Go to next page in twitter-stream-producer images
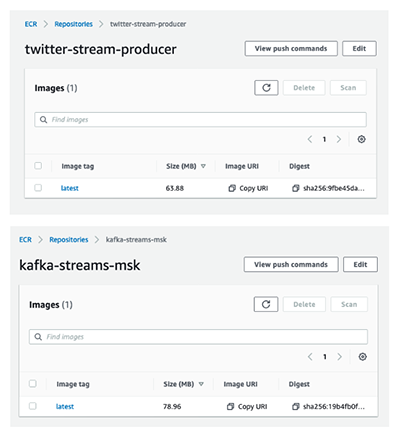Screen dimensions: 400x439 pos(339,139)
